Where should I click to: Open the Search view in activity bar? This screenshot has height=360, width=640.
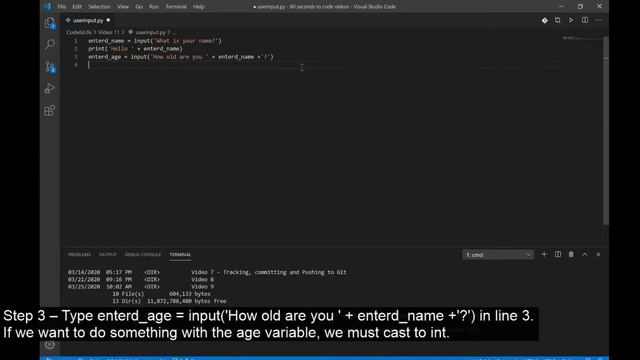tap(50, 44)
